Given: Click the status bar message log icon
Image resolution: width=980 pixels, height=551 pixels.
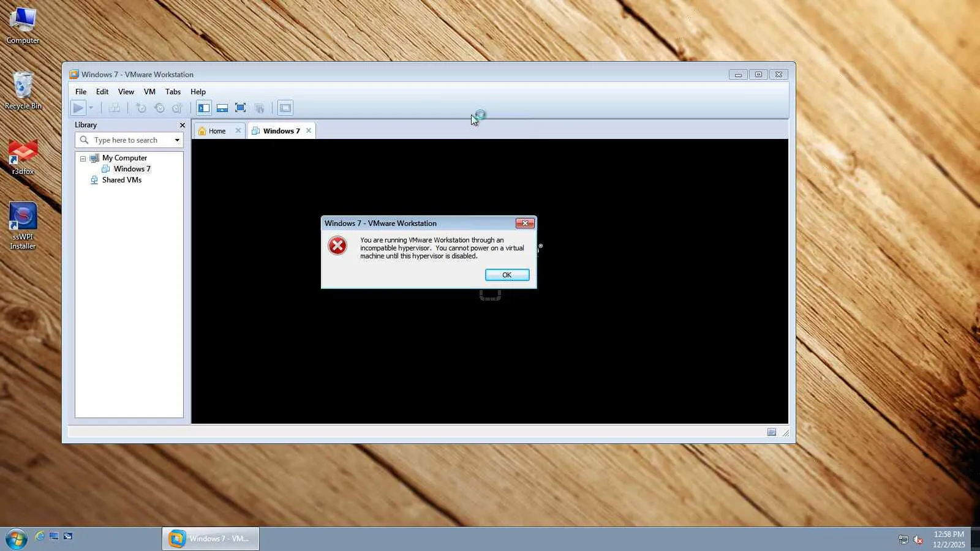Looking at the screenshot, I should tap(772, 432).
